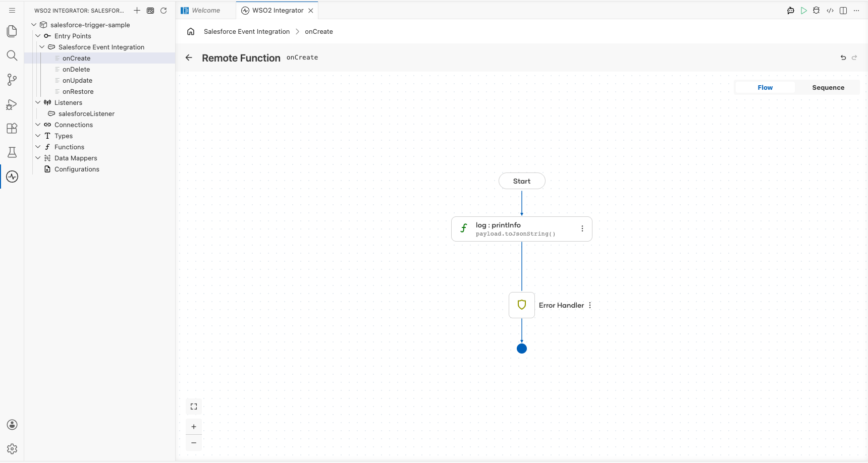Toggle the Types section chevron
This screenshot has height=463, width=868.
38,136
